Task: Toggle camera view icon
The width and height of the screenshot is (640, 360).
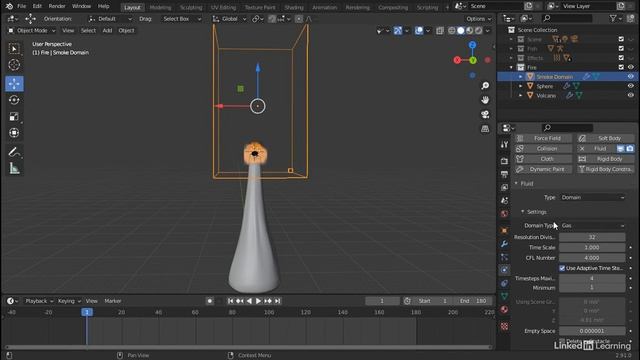Action: coord(485,115)
